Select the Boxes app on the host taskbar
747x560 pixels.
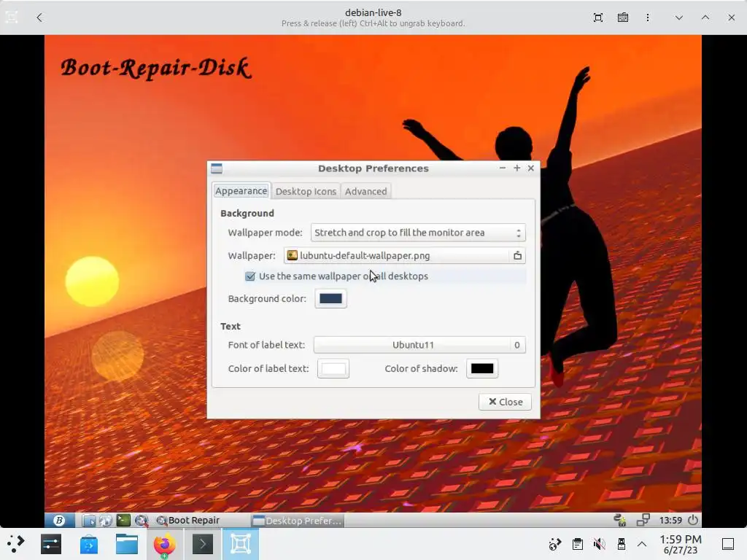point(241,544)
